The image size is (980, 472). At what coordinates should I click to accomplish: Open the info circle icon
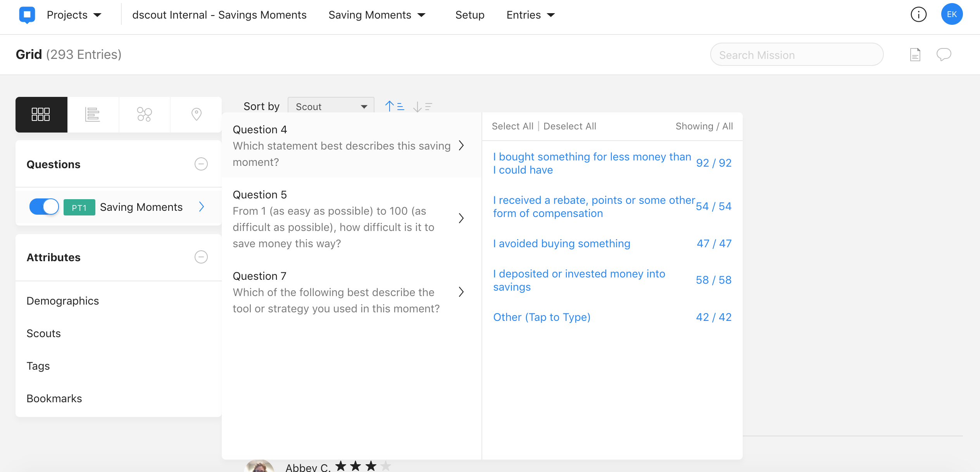918,15
